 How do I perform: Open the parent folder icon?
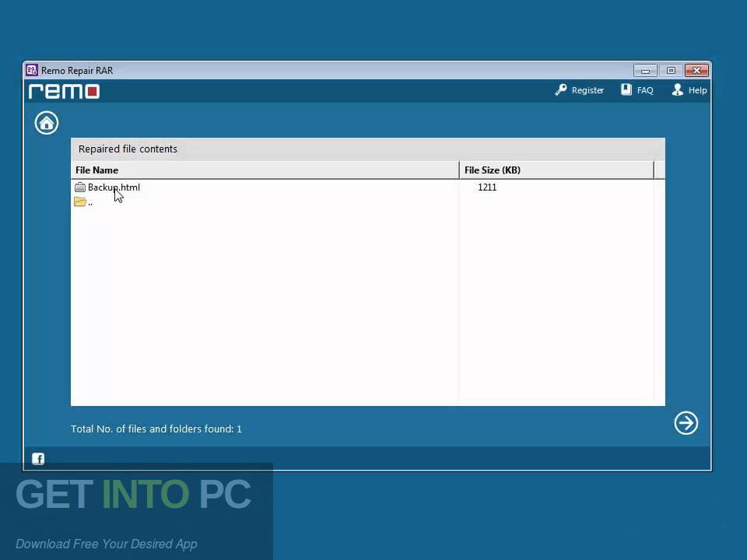(x=80, y=202)
